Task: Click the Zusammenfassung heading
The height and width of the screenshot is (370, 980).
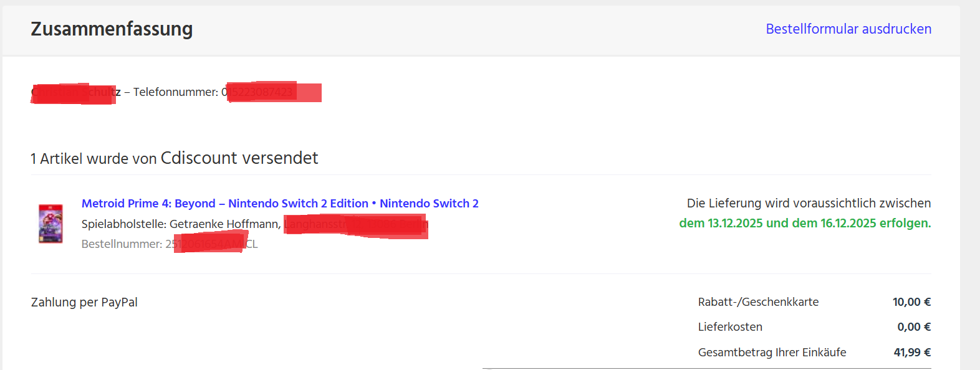Action: pos(112,29)
